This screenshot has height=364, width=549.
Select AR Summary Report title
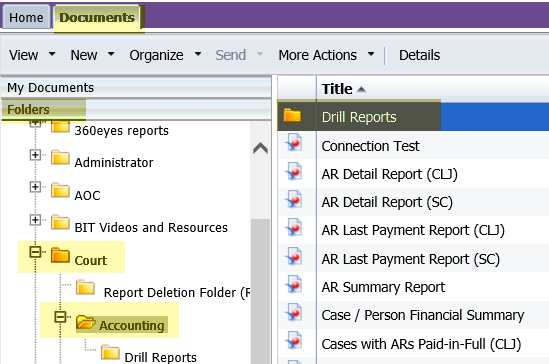point(383,287)
